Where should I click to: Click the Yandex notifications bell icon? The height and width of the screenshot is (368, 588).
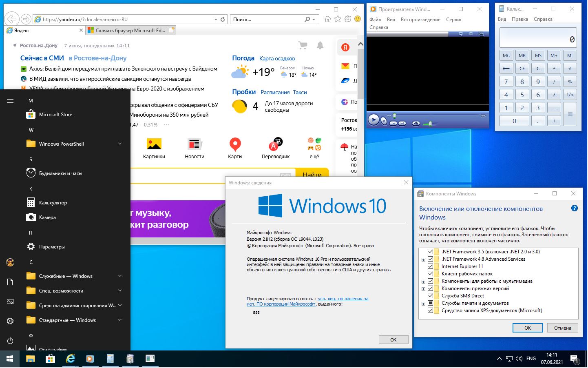coord(320,45)
